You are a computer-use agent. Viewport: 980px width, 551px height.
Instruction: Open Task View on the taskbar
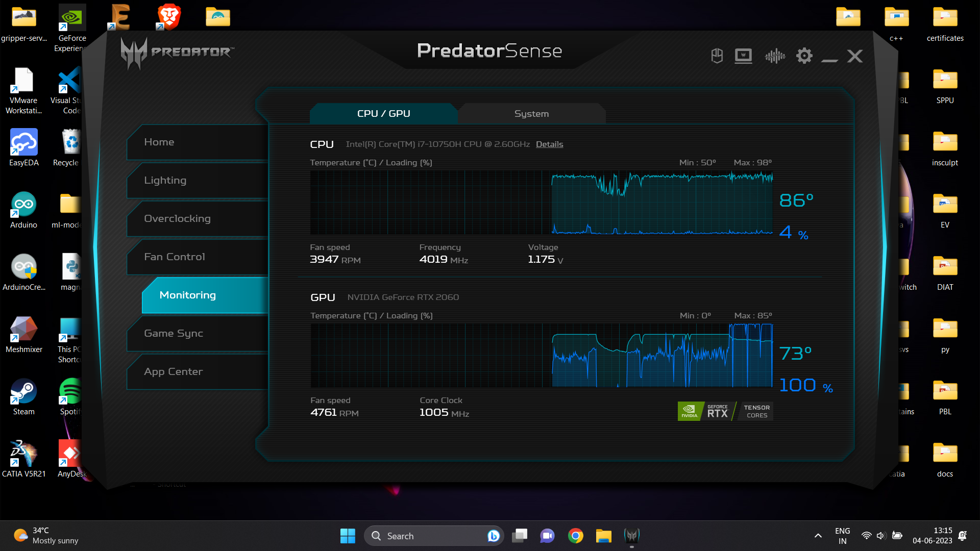tap(520, 536)
